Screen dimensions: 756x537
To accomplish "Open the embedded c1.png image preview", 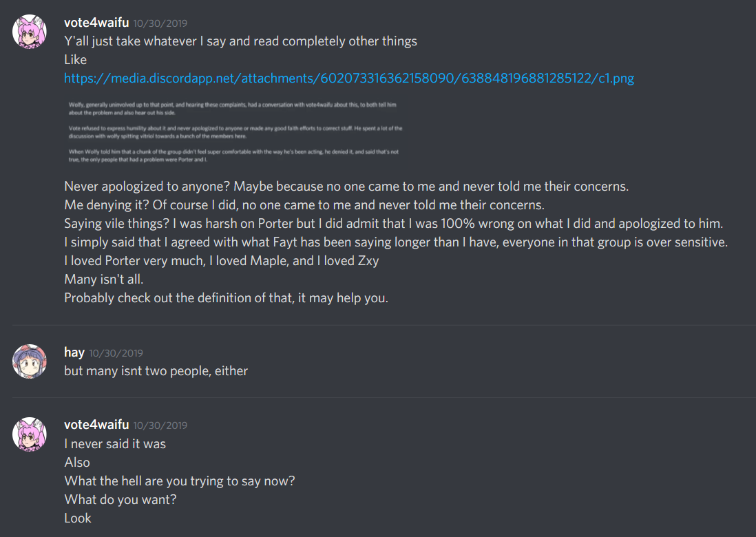I will point(234,131).
